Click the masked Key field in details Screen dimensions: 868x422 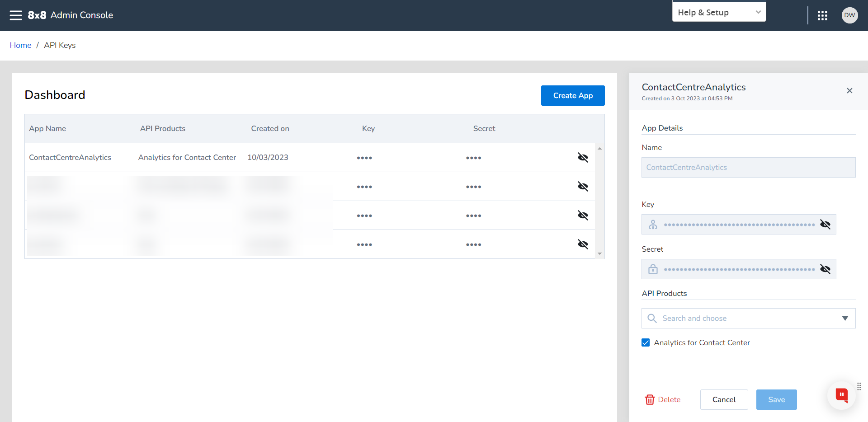pyautogui.click(x=739, y=225)
